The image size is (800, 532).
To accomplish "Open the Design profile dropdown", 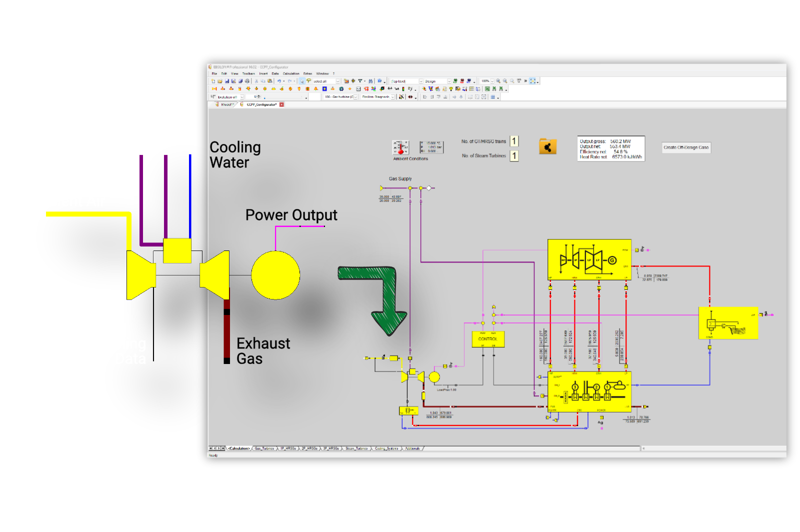I will (449, 80).
